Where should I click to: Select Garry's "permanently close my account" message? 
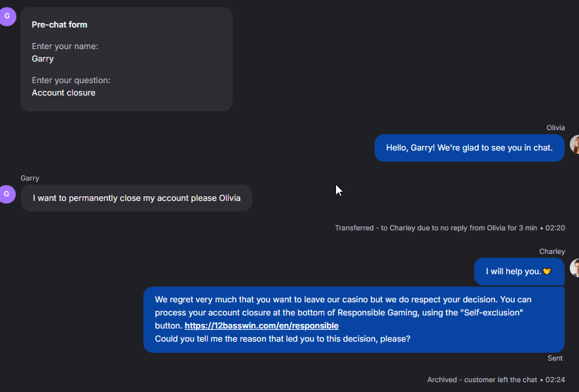(136, 198)
